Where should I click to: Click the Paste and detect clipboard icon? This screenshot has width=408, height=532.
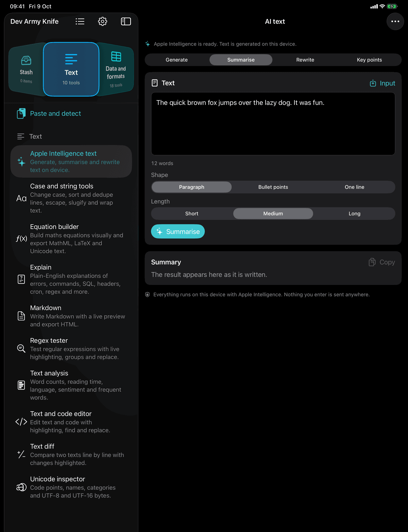21,113
